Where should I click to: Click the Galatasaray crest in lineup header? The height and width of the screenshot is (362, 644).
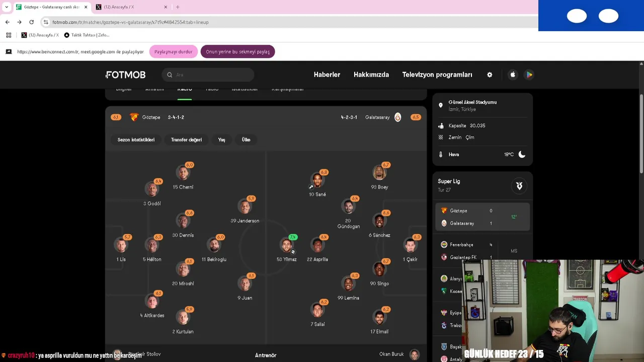[397, 117]
